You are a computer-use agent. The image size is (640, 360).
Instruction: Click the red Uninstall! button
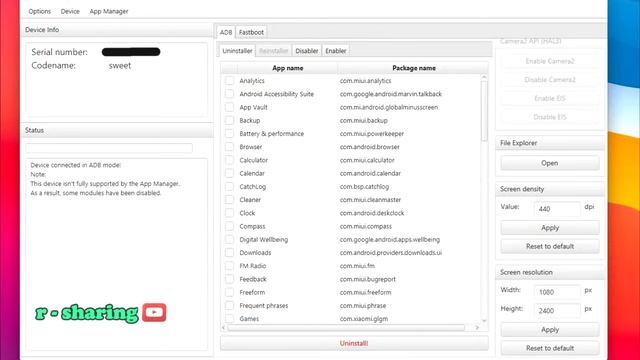point(354,343)
